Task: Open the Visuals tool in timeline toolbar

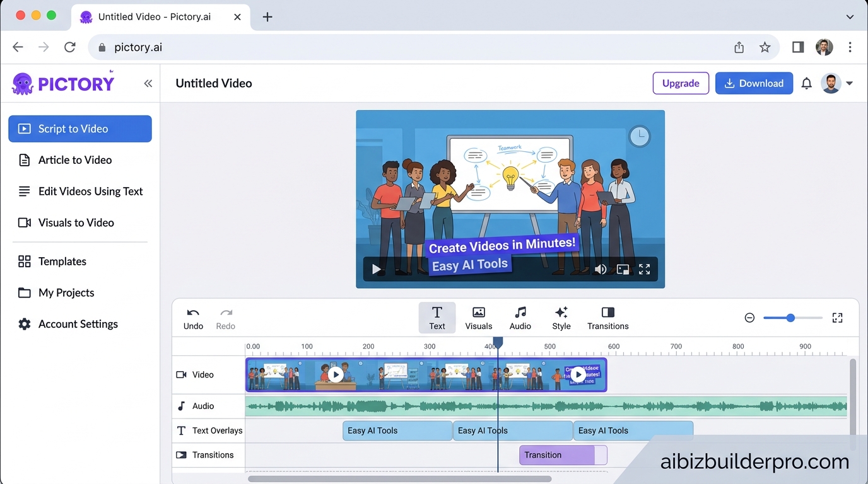Action: tap(478, 318)
